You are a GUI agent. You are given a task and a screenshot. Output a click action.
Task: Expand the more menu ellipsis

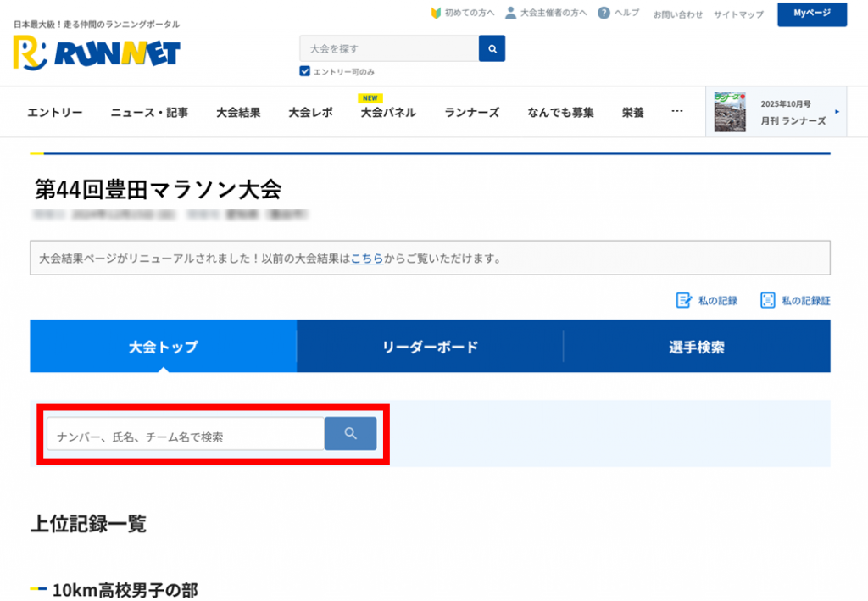pos(676,111)
